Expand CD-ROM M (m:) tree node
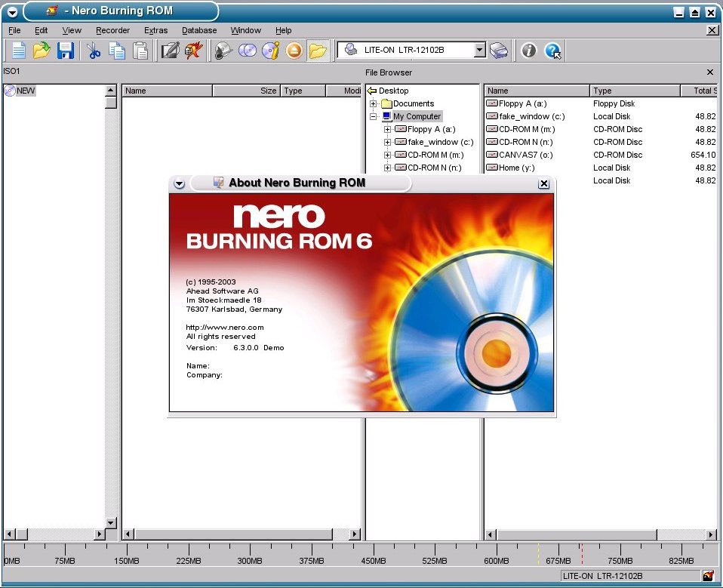The height and width of the screenshot is (588, 723). [387, 155]
